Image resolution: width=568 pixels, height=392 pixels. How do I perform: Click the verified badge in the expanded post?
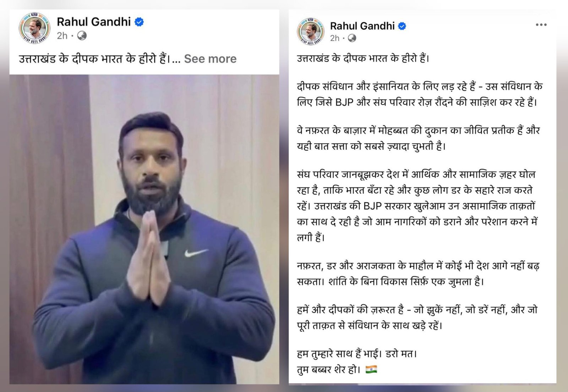pos(402,26)
